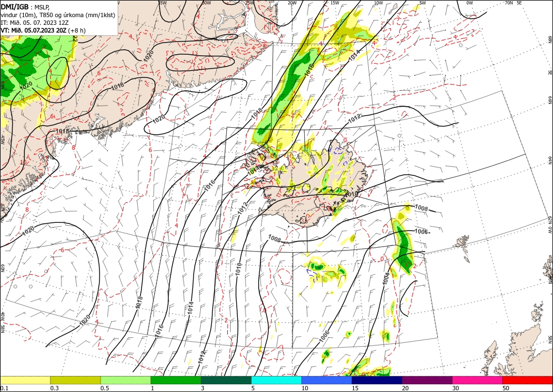Click the '0.5' legend value
This screenshot has width=553, height=392.
click(x=105, y=388)
